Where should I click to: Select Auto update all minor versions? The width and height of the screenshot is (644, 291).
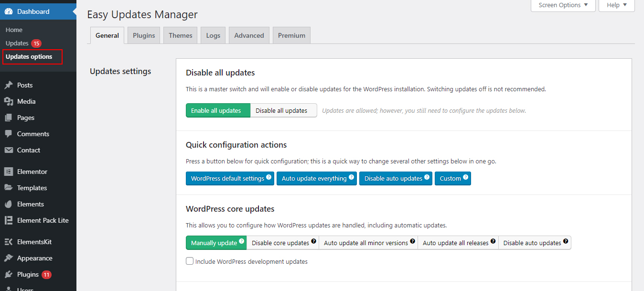tap(368, 243)
